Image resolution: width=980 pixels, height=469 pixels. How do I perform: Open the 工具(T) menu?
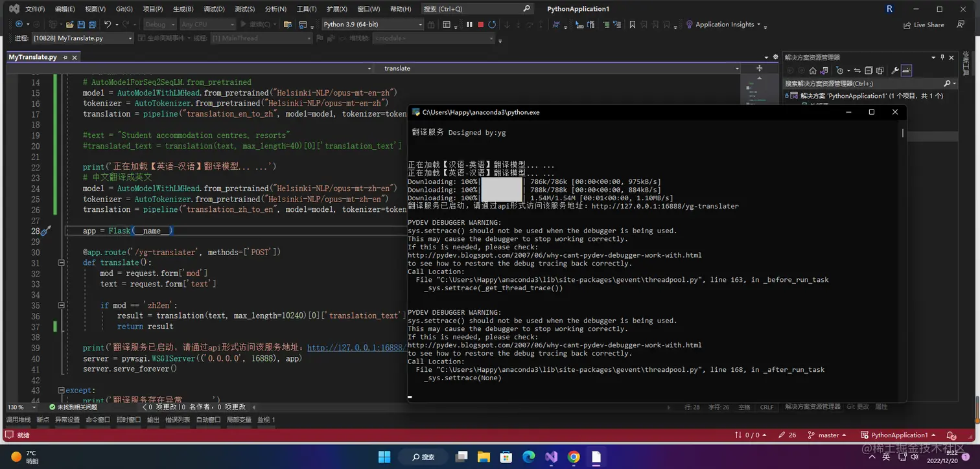(x=307, y=9)
